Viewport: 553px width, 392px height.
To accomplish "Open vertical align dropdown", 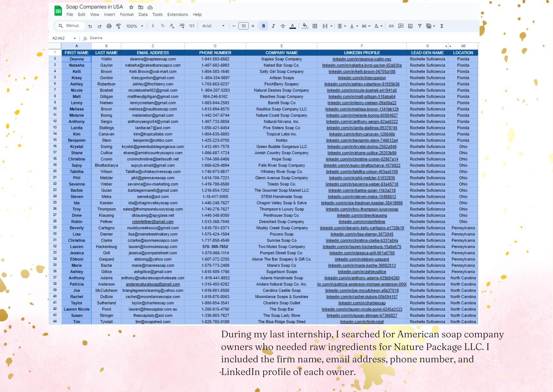I will pyautogui.click(x=354, y=26).
